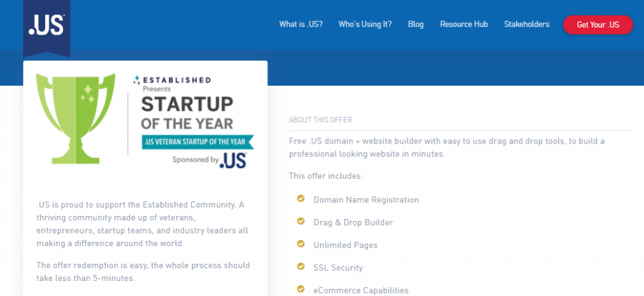Click checkmark icon beside Drag & Drop Builder
644x296 pixels.
(301, 222)
